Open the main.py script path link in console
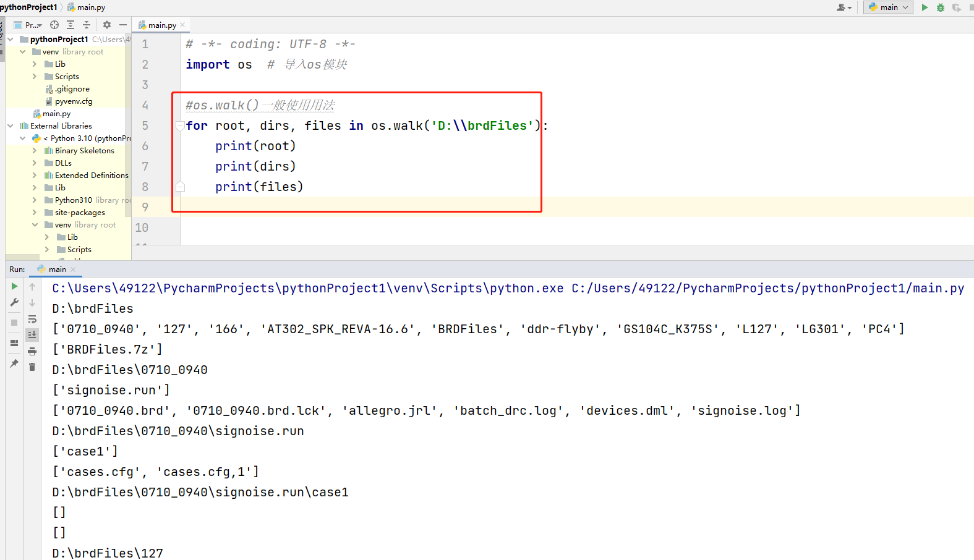 pyautogui.click(x=767, y=288)
